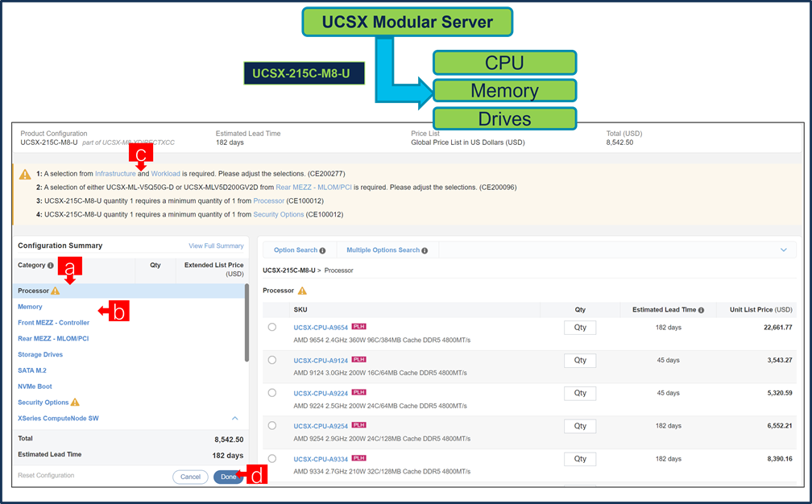Click price 22,661.77 in the A9654 row
The height and width of the screenshot is (504, 812).
point(778,328)
